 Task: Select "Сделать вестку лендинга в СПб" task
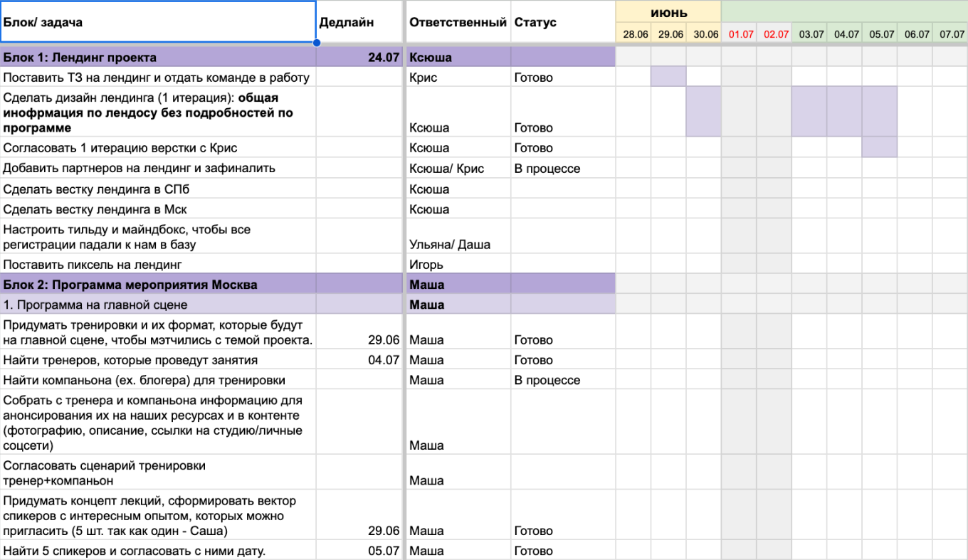pos(158,189)
